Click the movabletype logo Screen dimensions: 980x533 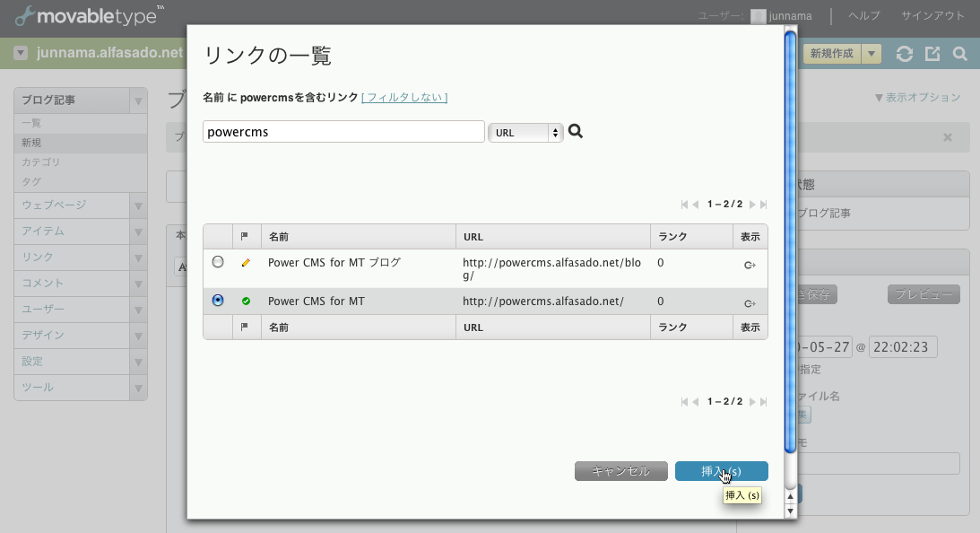(x=88, y=15)
